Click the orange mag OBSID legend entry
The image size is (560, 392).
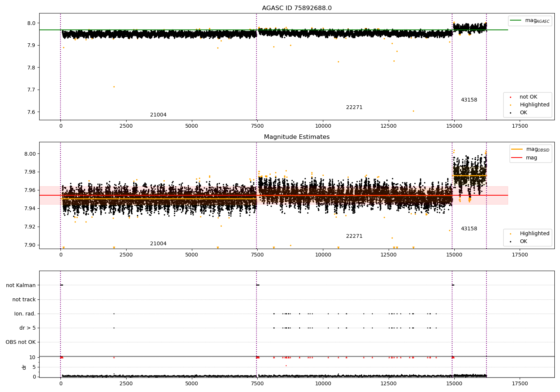[530, 149]
